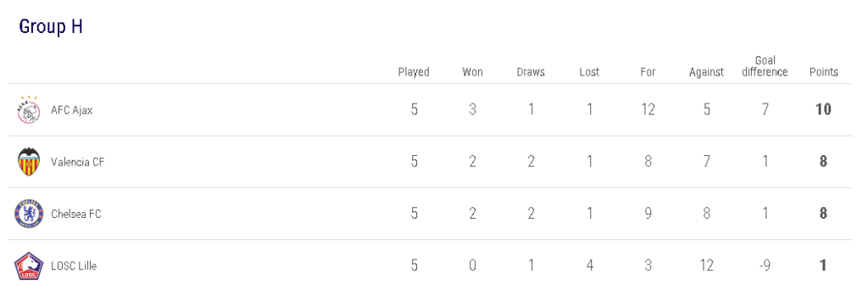868x307 pixels.
Task: Click Ajax's points total of 10
Action: click(823, 109)
